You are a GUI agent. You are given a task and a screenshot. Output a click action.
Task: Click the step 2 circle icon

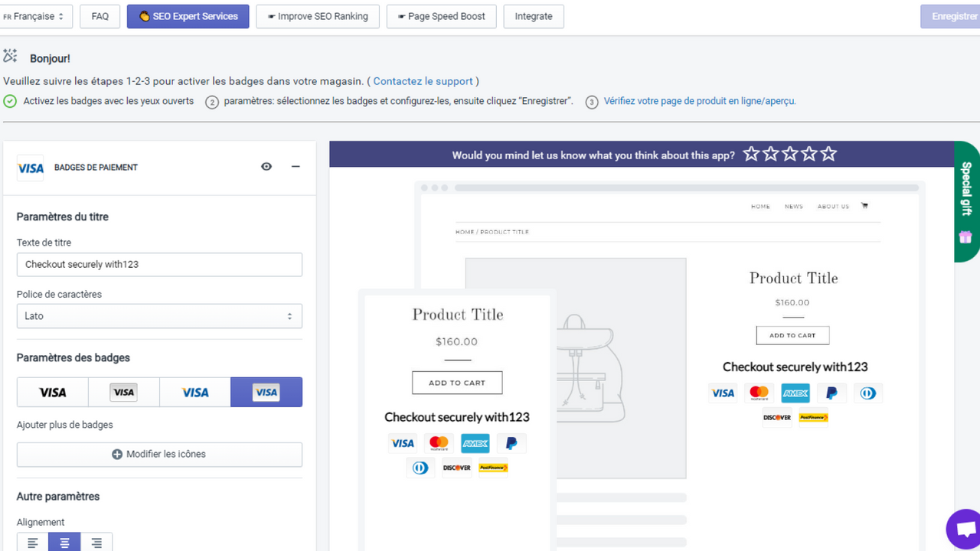212,103
